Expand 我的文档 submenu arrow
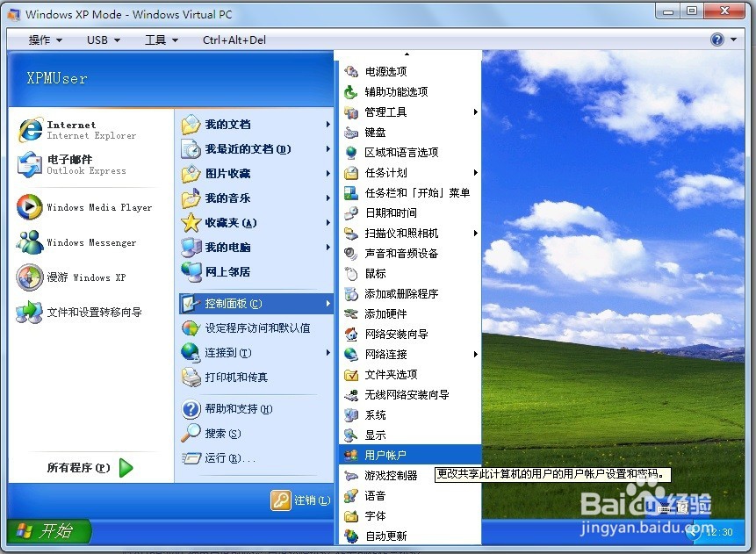The width and height of the screenshot is (756, 554). (328, 125)
